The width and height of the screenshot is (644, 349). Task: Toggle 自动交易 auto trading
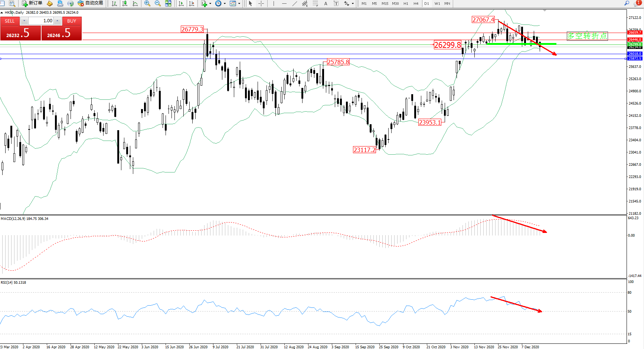pos(90,3)
